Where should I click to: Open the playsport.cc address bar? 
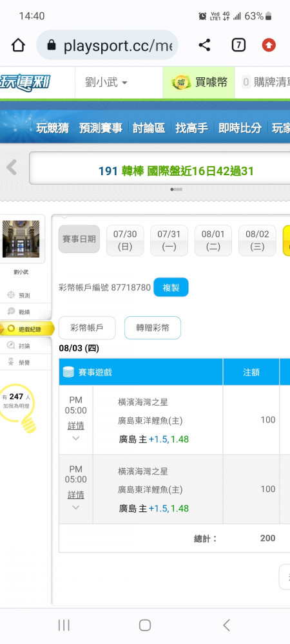coord(107,45)
